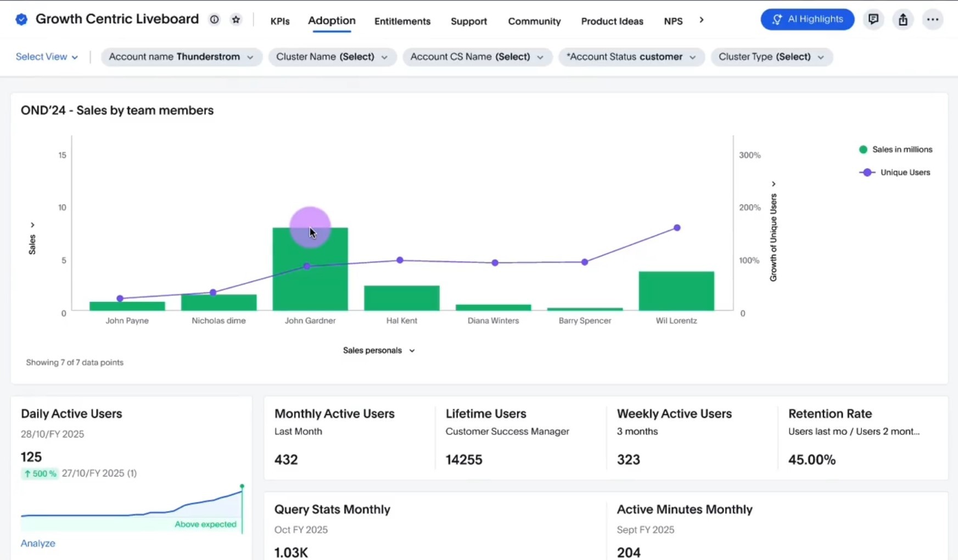Go to the Support tab
958x560 pixels.
(x=469, y=21)
